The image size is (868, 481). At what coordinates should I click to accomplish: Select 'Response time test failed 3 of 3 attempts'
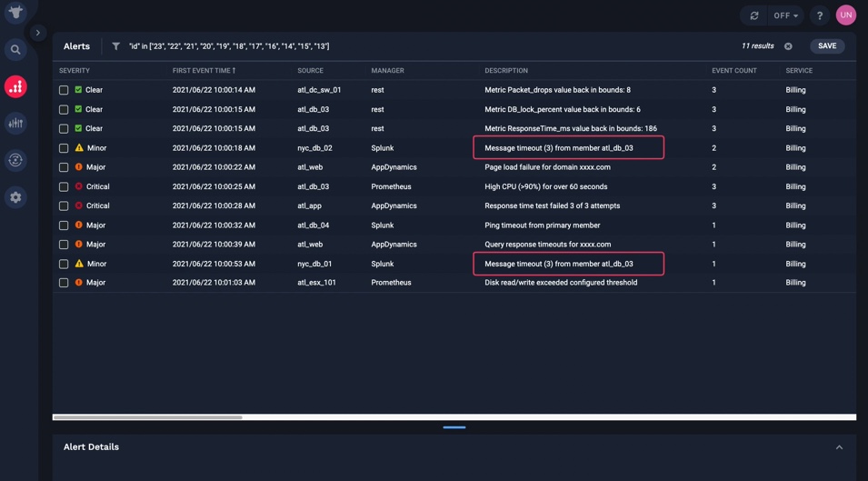552,205
